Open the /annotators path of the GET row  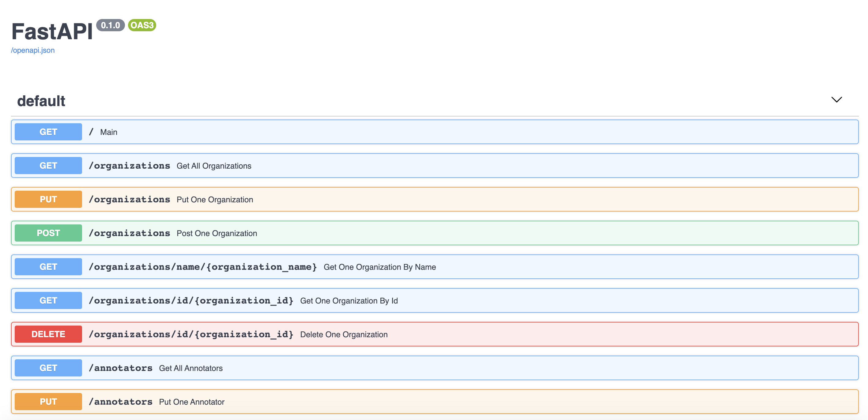point(121,368)
